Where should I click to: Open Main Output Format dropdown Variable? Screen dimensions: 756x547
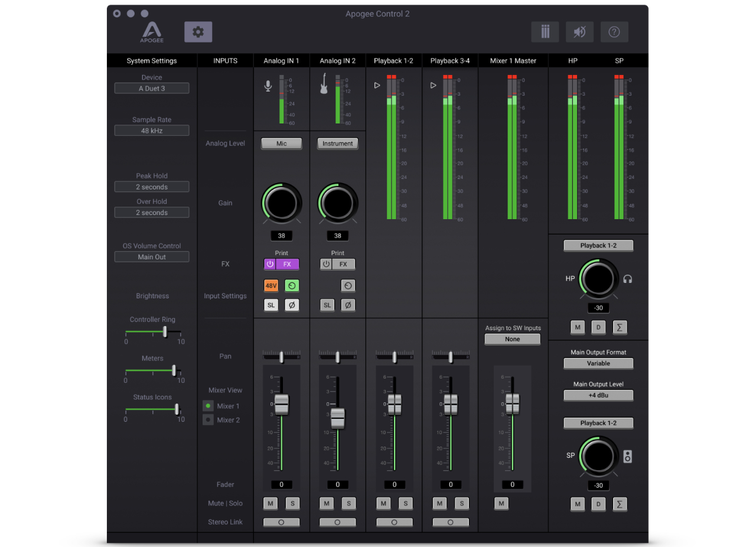pos(598,363)
